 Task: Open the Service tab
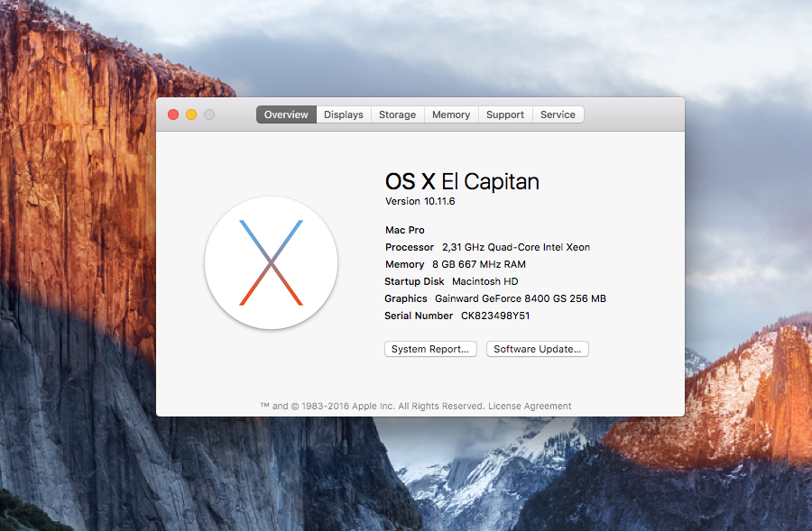(x=558, y=114)
